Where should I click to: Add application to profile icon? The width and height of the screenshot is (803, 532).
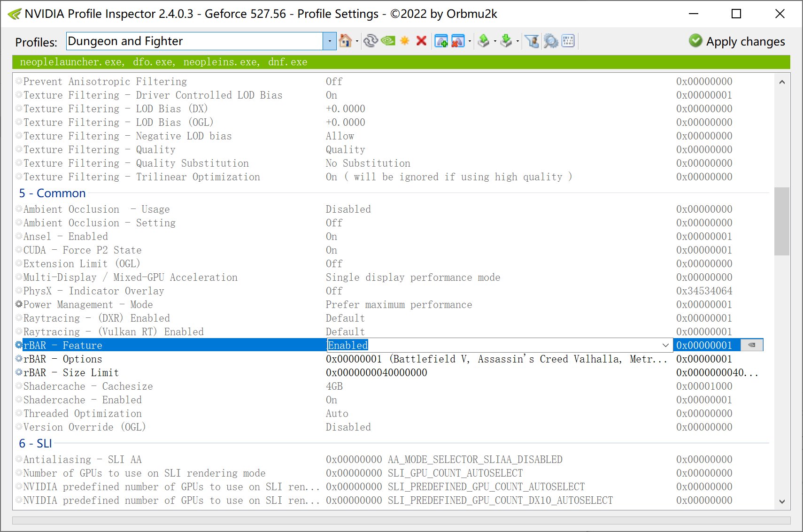click(x=441, y=41)
